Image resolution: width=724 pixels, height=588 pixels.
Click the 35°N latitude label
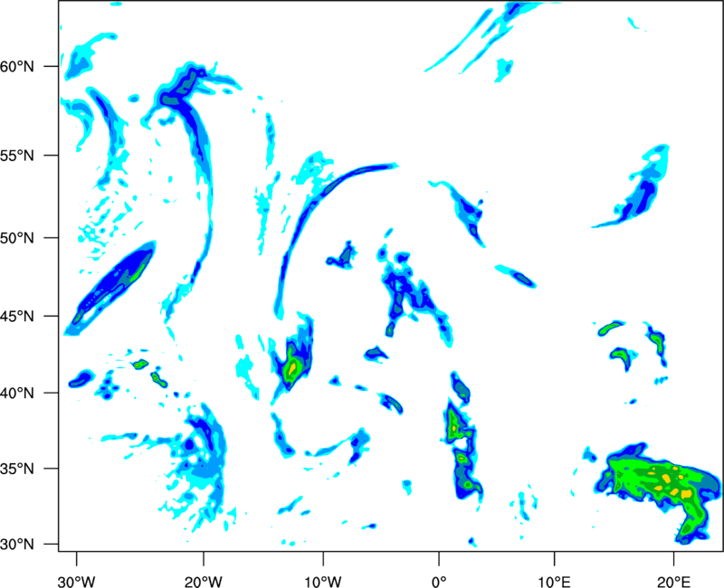click(x=17, y=469)
